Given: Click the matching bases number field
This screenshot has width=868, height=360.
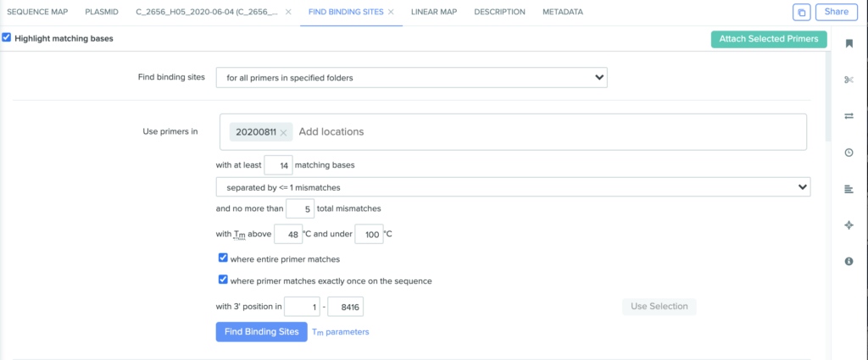Looking at the screenshot, I should [278, 165].
